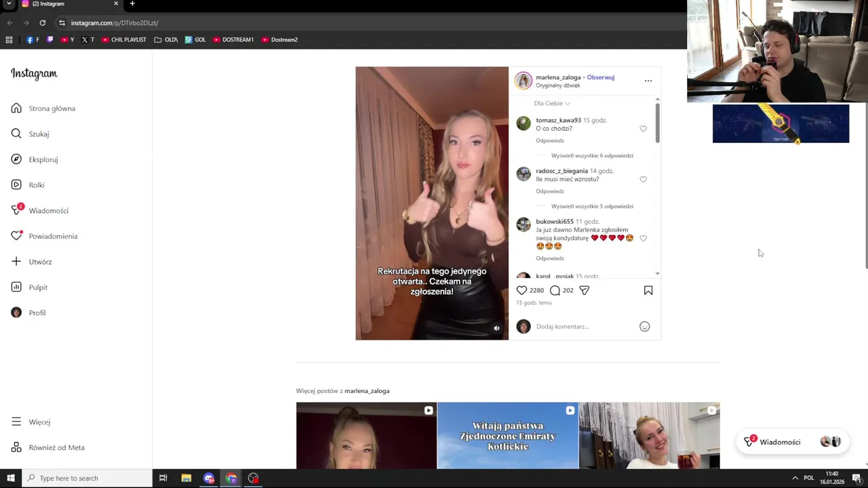Open bukowski655's profile
The width and height of the screenshot is (868, 488).
coord(555,222)
